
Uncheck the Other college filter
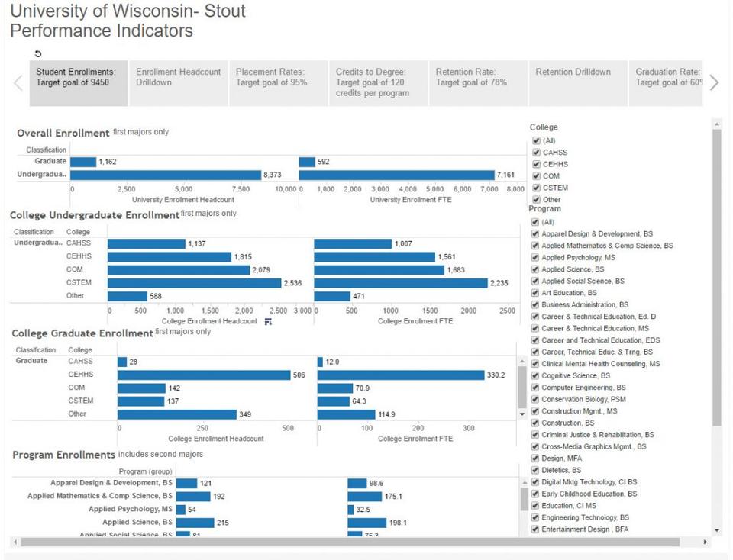click(x=536, y=199)
